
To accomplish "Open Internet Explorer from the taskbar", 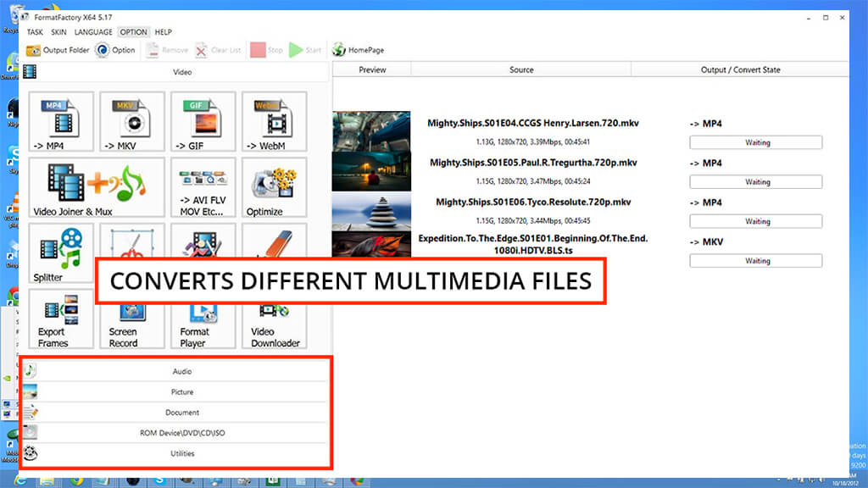I will pos(20,480).
